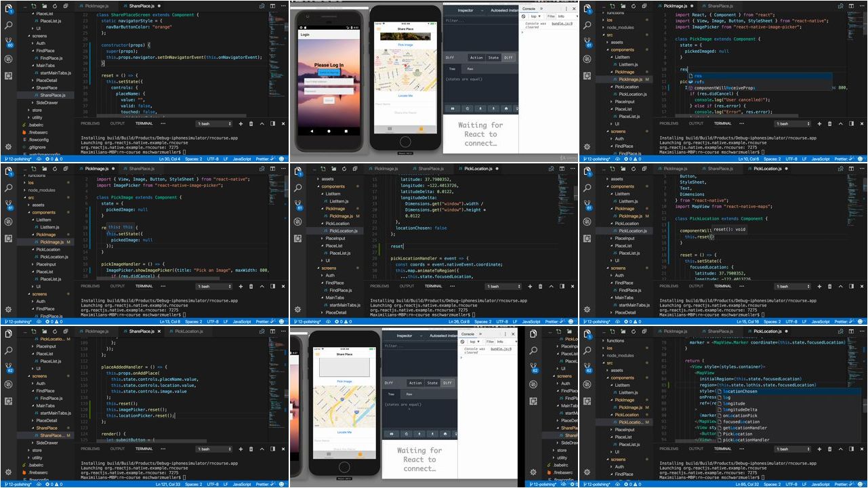Open PROBLEMS tab in Ln 13, Col 8 window
This screenshot has width=868, height=488.
click(90, 286)
